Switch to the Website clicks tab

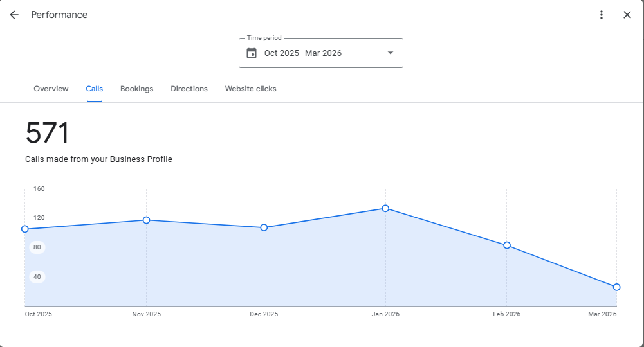(x=250, y=89)
